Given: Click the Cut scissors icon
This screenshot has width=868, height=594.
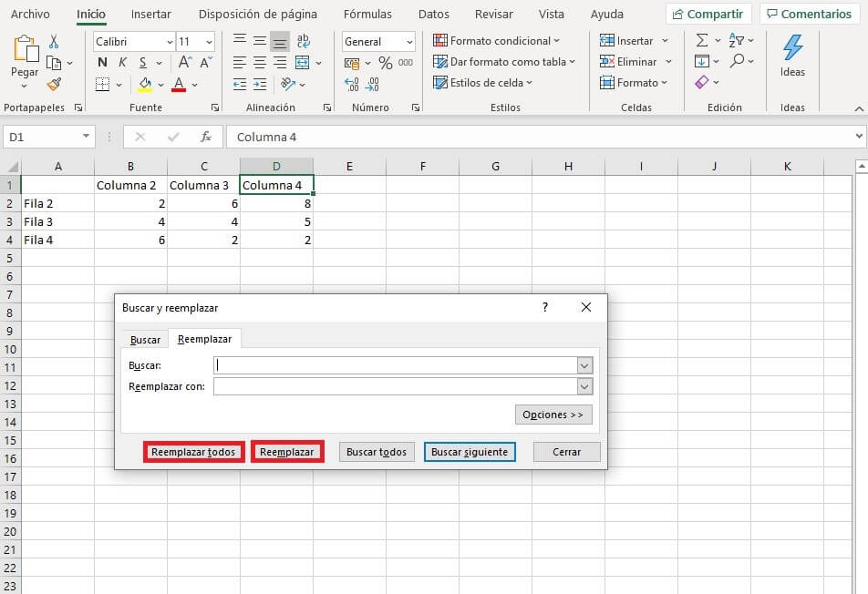Looking at the screenshot, I should pos(54,42).
